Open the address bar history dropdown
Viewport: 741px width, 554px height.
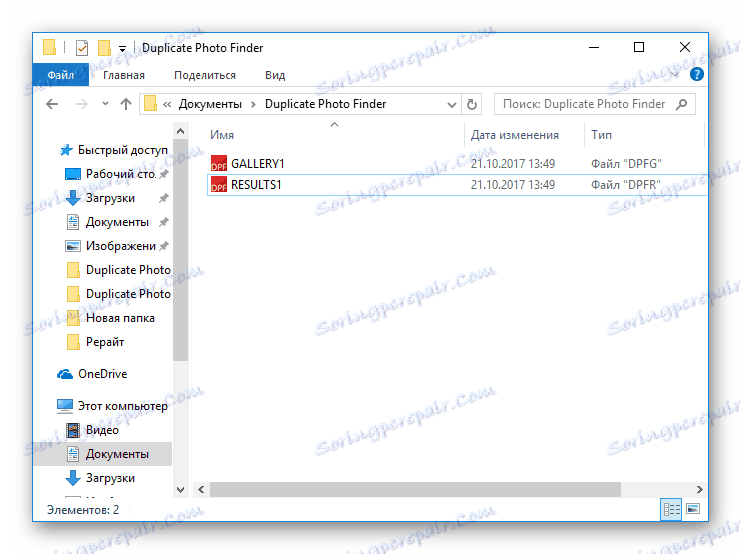pos(451,104)
